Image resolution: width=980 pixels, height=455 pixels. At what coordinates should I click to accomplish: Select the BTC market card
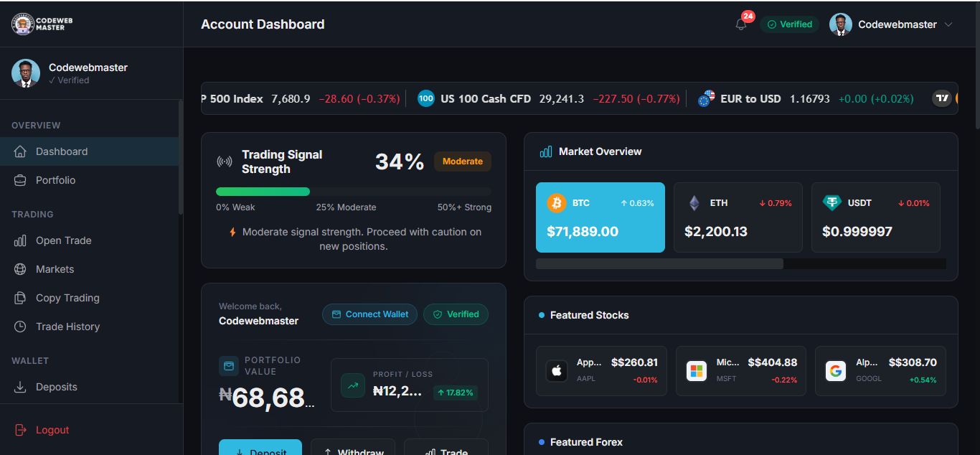point(600,217)
